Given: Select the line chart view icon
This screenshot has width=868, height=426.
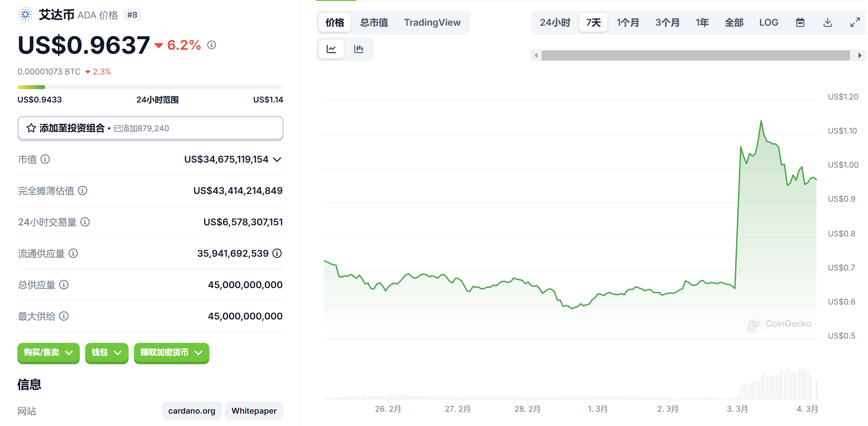Looking at the screenshot, I should [331, 49].
